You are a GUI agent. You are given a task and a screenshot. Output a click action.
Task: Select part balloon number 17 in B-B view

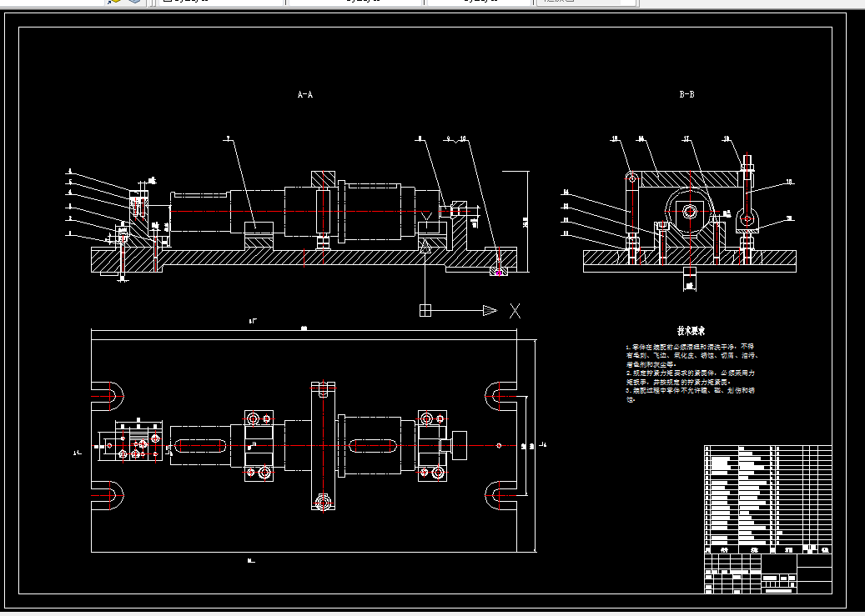coord(686,139)
